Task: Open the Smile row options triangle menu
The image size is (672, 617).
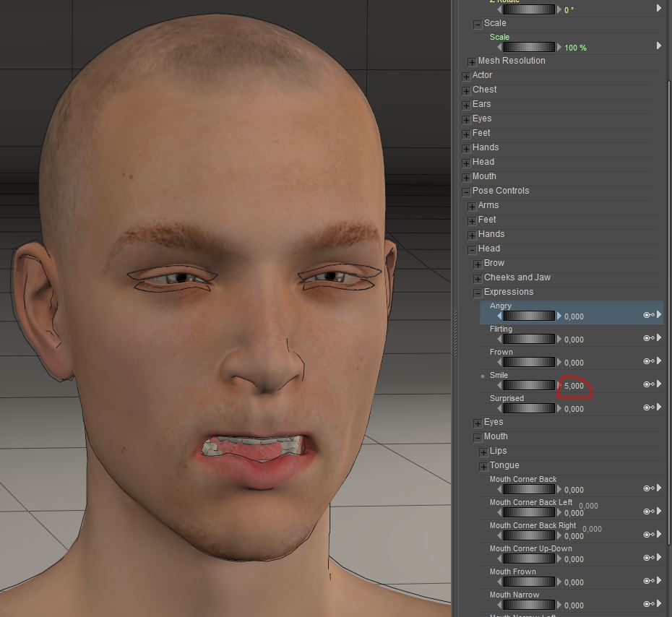Action: point(659,384)
